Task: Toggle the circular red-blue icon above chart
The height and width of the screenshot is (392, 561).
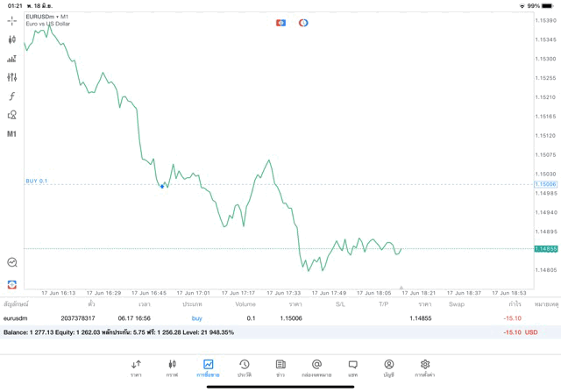Action: click(x=303, y=23)
